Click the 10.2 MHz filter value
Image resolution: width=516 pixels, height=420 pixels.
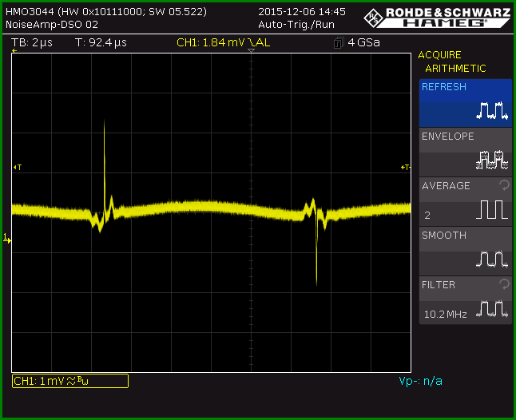[445, 315]
